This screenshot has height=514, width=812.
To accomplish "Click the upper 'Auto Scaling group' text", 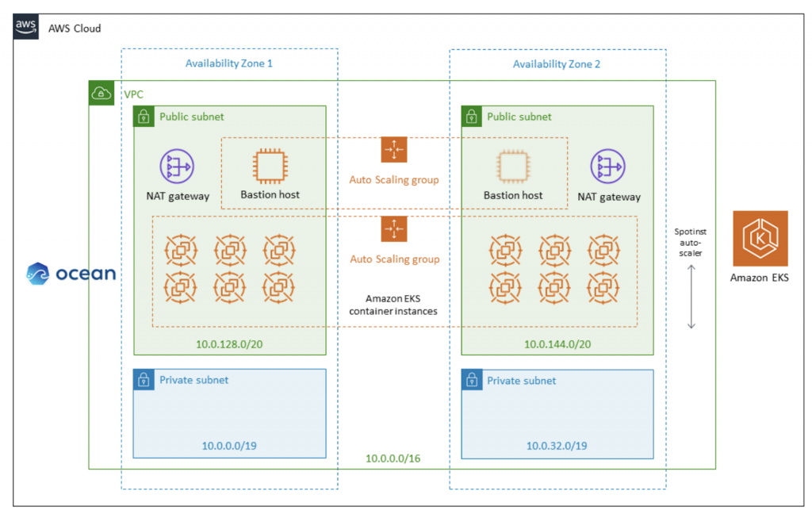I will point(394,180).
